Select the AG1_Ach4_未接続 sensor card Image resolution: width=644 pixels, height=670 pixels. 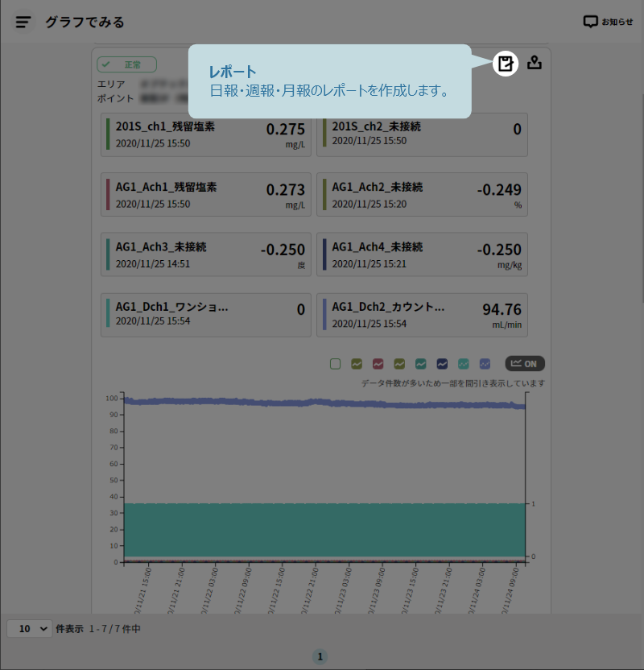422,254
